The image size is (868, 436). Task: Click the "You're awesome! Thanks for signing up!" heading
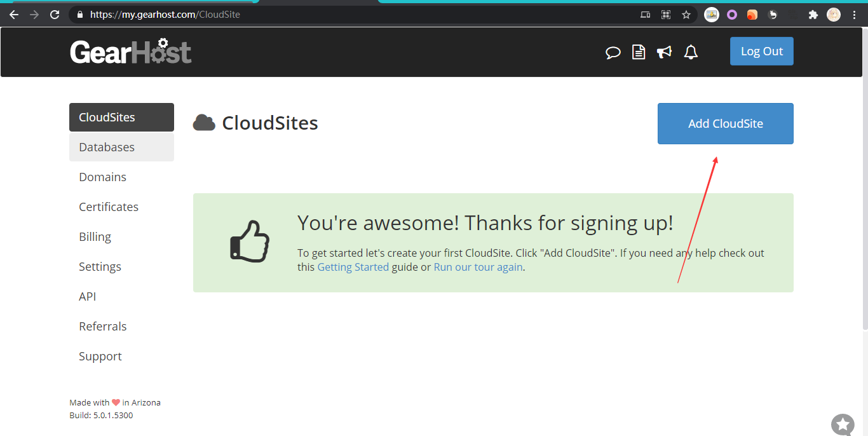(x=485, y=223)
